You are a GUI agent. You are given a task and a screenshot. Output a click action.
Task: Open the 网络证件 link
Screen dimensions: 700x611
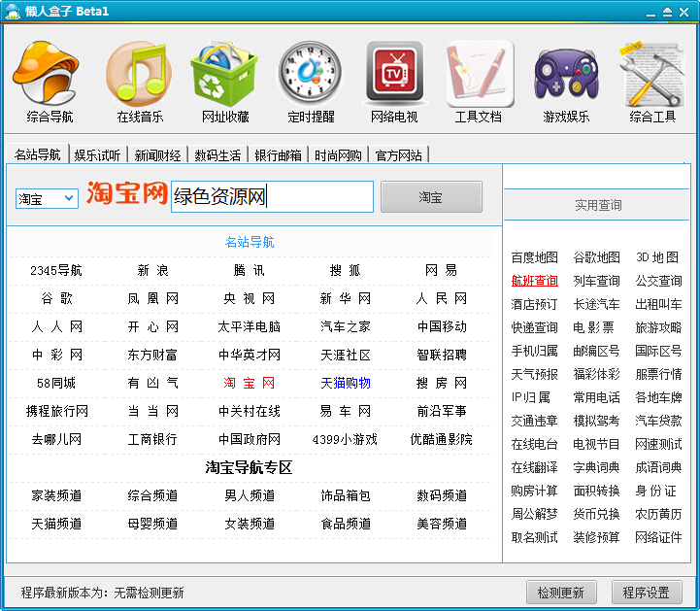658,537
